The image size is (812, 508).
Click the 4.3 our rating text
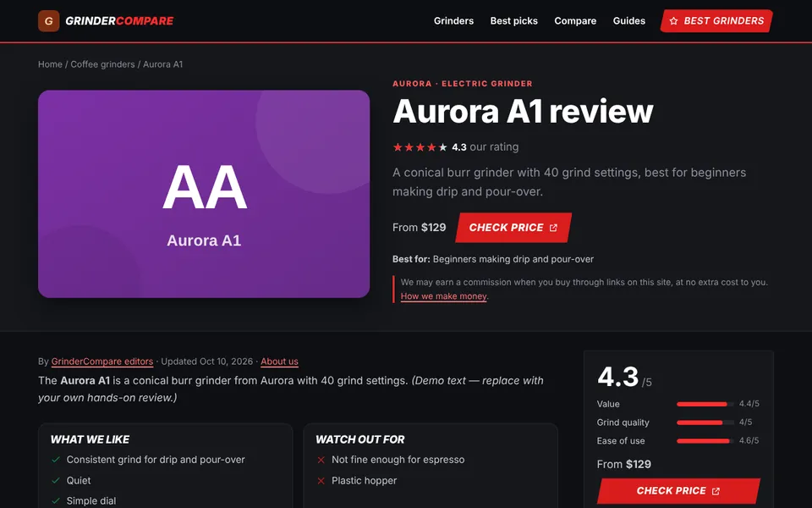click(485, 147)
